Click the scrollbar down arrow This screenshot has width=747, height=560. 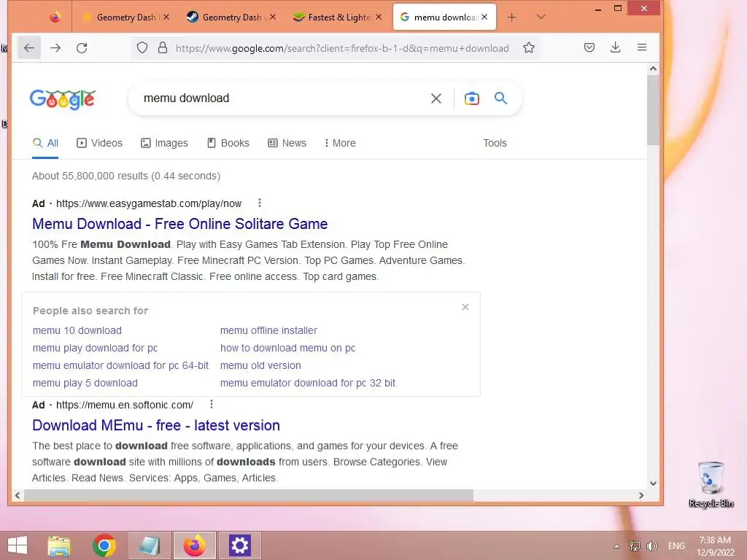[x=653, y=483]
